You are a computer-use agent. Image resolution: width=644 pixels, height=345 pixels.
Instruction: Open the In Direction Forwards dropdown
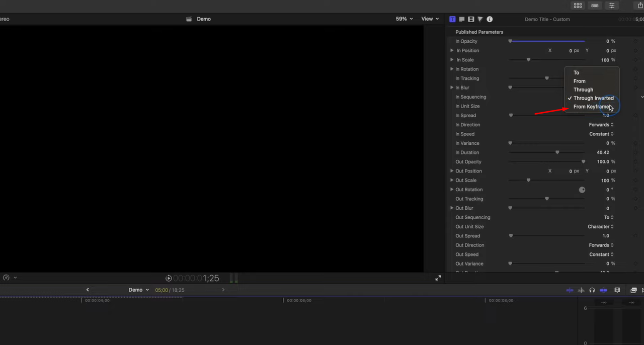pyautogui.click(x=601, y=125)
